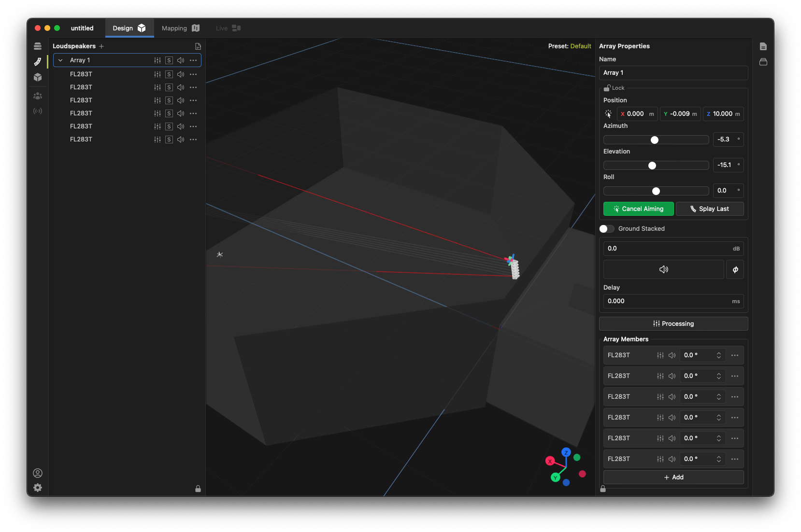This screenshot has height=532, width=801.
Task: Select the Design tab
Action: [129, 28]
